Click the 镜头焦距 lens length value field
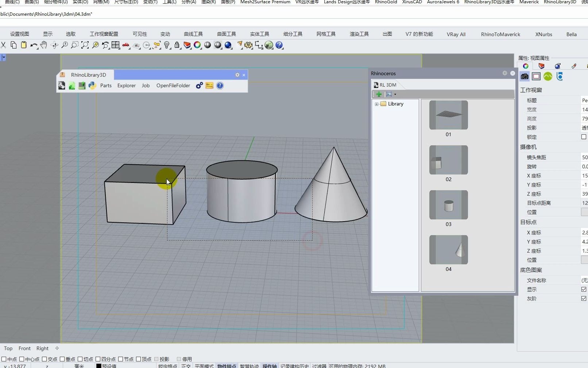The image size is (588, 368). pyautogui.click(x=584, y=157)
